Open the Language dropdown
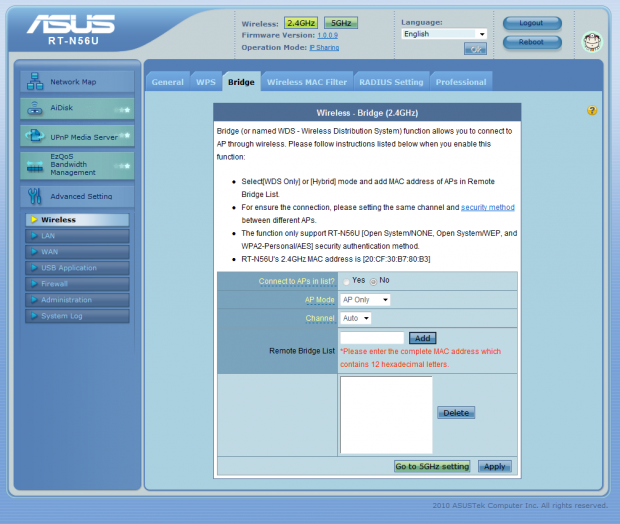Image resolution: width=620 pixels, height=524 pixels. [444, 34]
